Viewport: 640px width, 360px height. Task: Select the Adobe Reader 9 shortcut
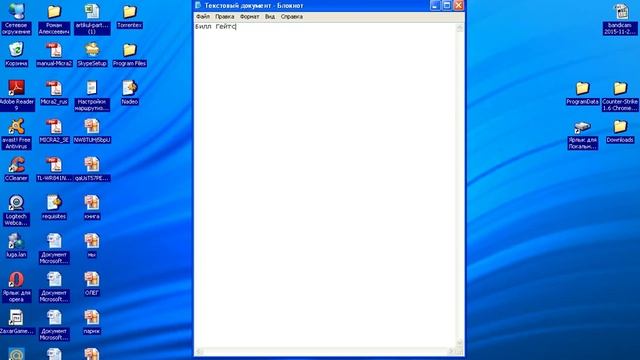pos(16,95)
